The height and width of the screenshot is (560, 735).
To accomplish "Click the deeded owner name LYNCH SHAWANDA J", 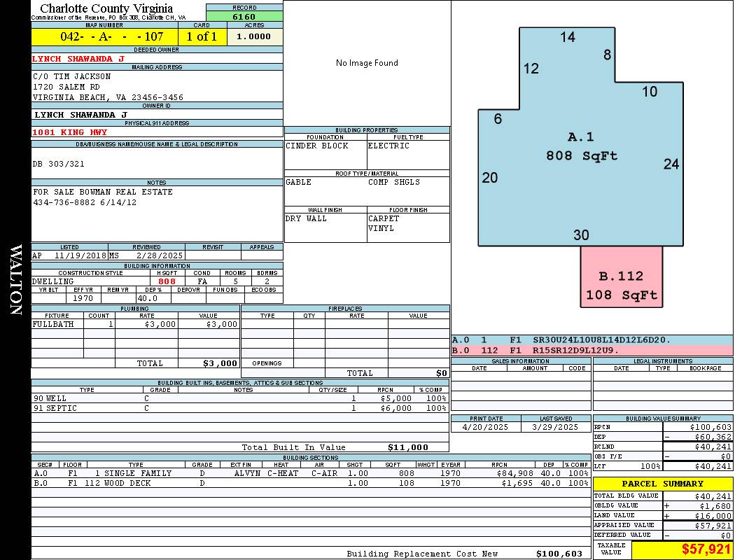I will coord(78,59).
